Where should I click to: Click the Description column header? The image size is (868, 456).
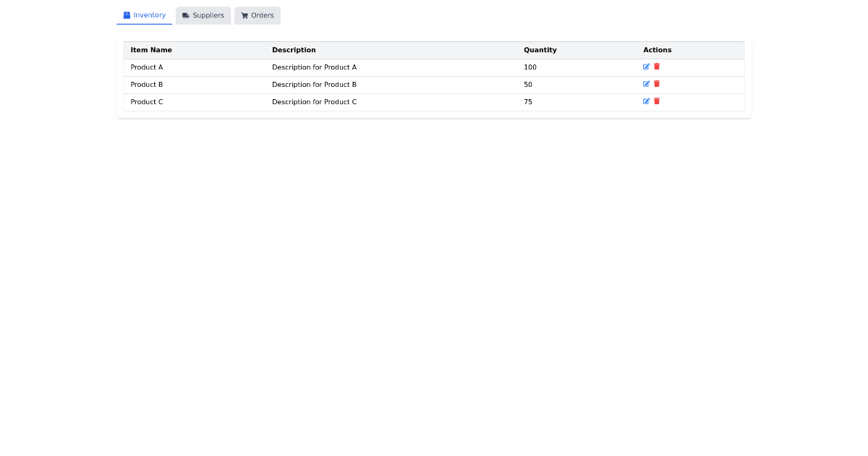(x=294, y=50)
